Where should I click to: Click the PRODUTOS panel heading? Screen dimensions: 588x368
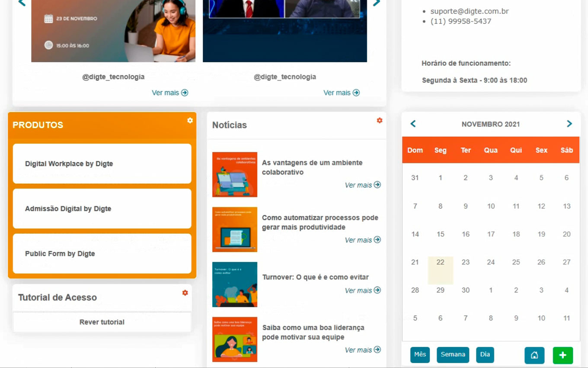(x=38, y=125)
